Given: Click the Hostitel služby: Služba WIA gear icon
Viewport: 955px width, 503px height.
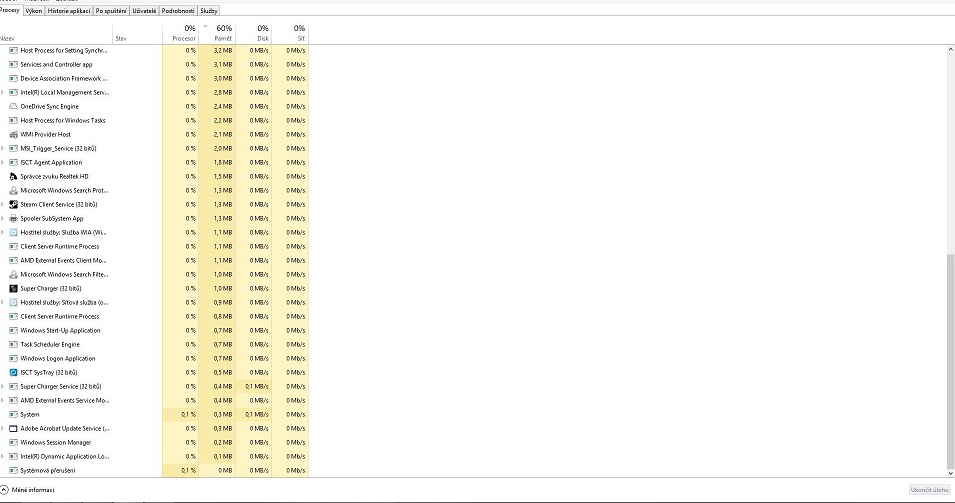Looking at the screenshot, I should click(x=13, y=233).
